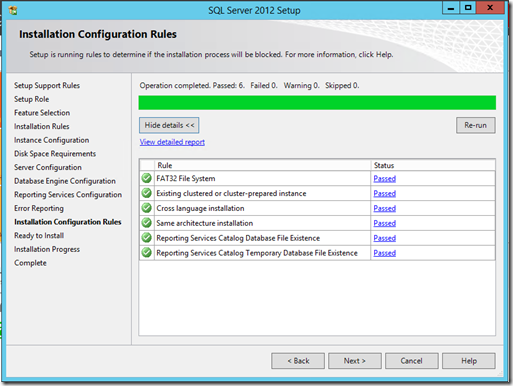Open Passed link for Same architecture installation
513x386 pixels.
(385, 223)
